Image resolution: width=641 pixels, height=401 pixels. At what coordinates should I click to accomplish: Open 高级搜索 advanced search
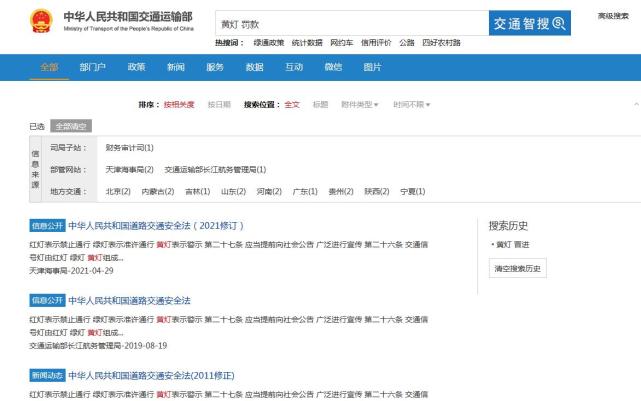tap(613, 16)
